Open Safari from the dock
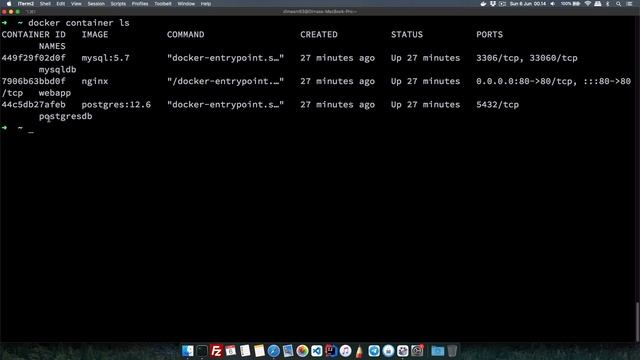Screen dimensions: 640x360 coord(273,351)
